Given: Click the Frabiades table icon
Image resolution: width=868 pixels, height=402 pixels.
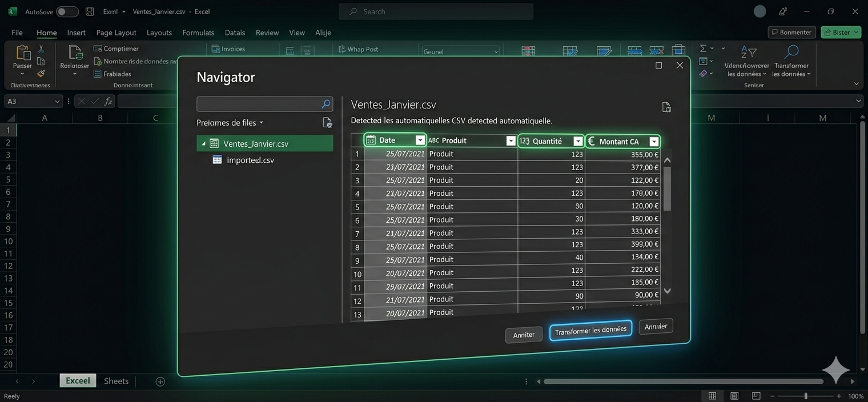Looking at the screenshot, I should [97, 74].
